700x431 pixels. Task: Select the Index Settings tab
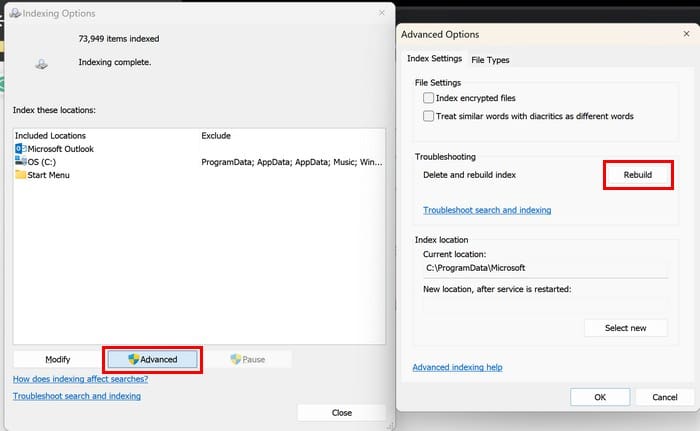click(x=434, y=59)
